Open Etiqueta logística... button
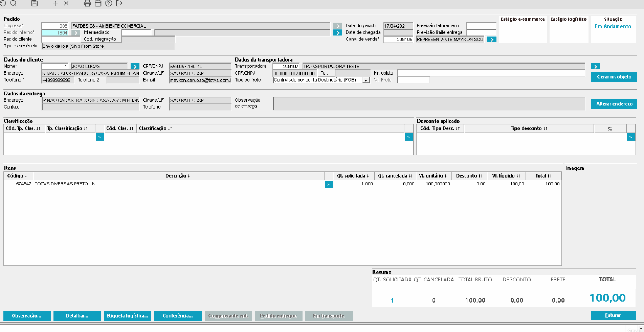The width and height of the screenshot is (644, 332). (128, 316)
